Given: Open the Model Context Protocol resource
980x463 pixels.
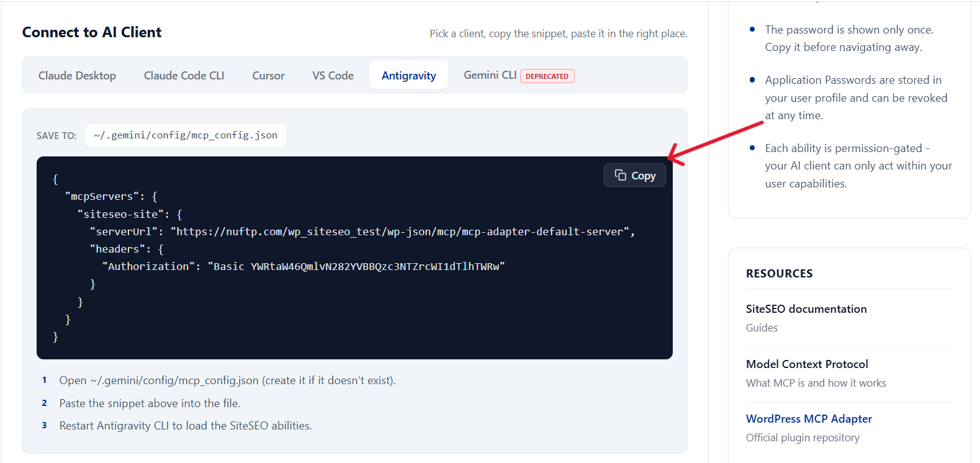Looking at the screenshot, I should (807, 364).
